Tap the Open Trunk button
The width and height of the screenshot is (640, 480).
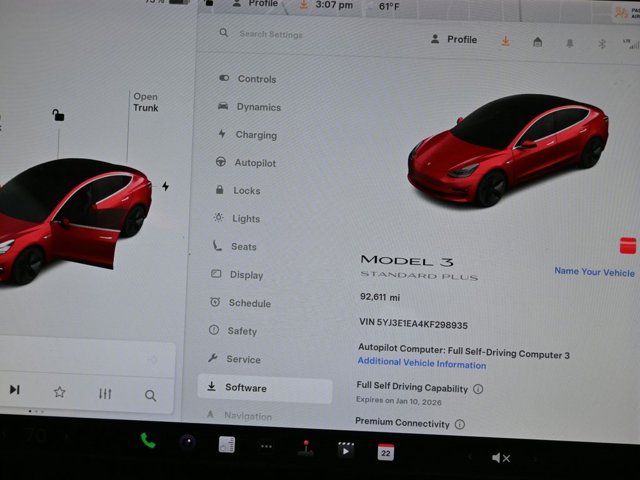pos(146,102)
